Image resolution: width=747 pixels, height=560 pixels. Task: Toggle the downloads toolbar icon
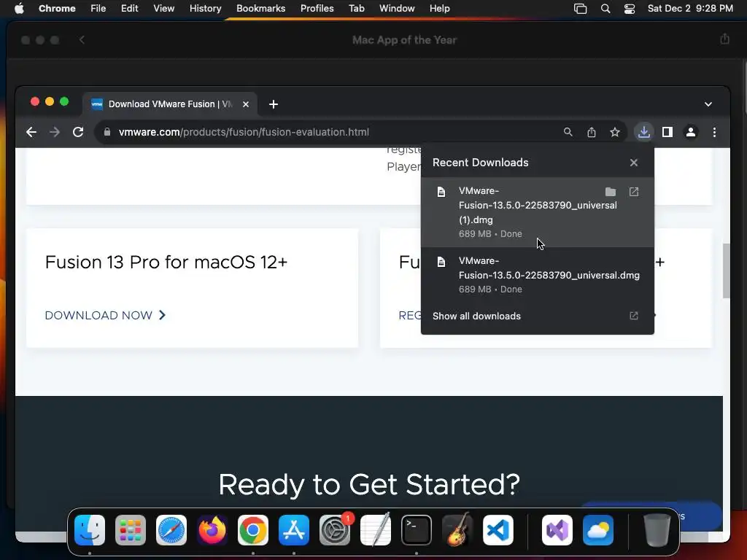(x=644, y=132)
